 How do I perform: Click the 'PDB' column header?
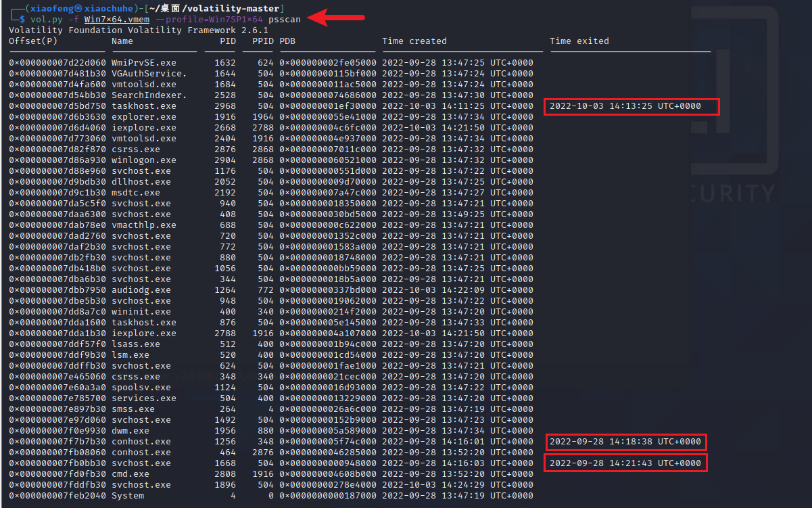coord(287,41)
